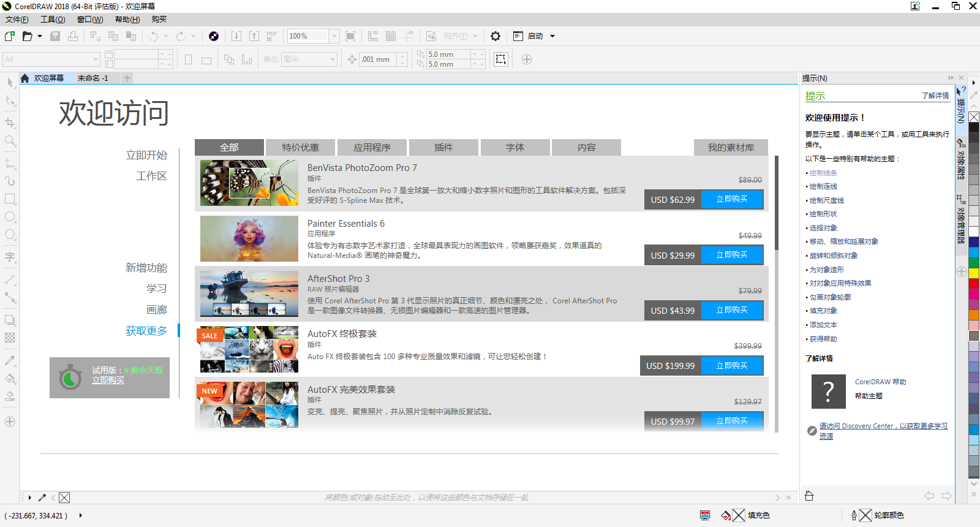Image resolution: width=980 pixels, height=527 pixels.
Task: Click the AutoFX 终极套装 product thumbnail
Action: 249,349
